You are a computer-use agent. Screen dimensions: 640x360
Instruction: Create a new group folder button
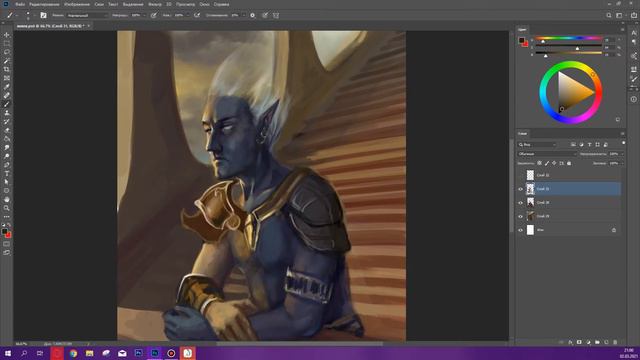(597, 342)
